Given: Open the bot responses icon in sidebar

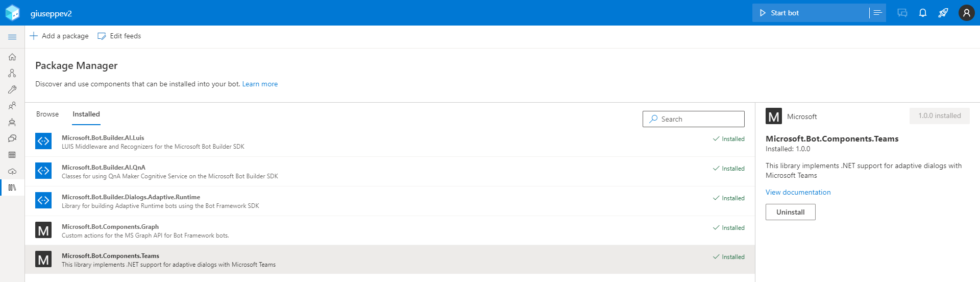Looking at the screenshot, I should point(12,122).
